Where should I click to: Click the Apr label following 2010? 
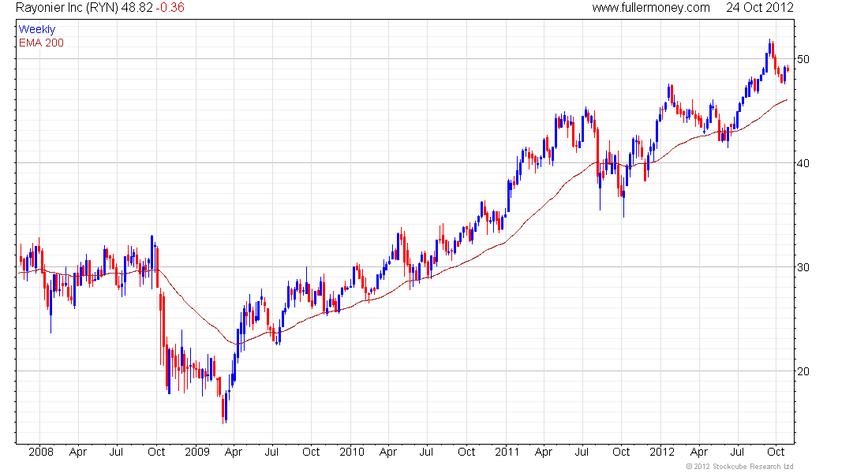point(388,452)
